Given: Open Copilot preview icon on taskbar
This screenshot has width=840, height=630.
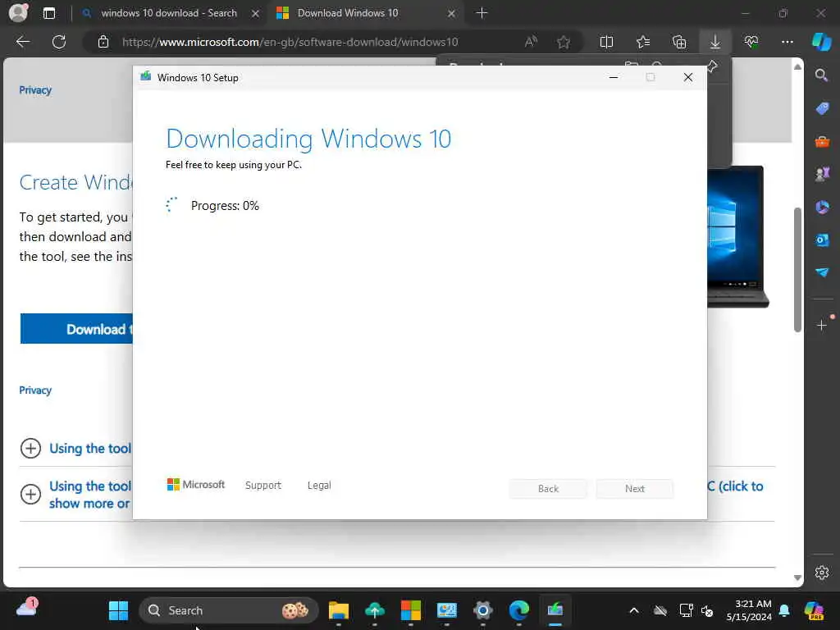Looking at the screenshot, I should 814,610.
